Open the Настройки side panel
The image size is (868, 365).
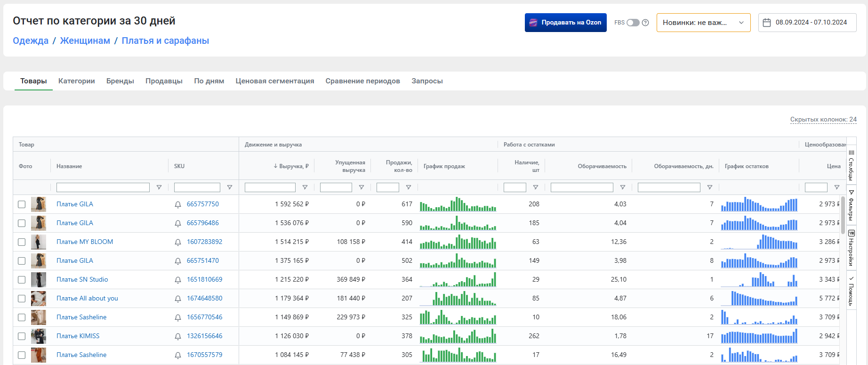(851, 248)
